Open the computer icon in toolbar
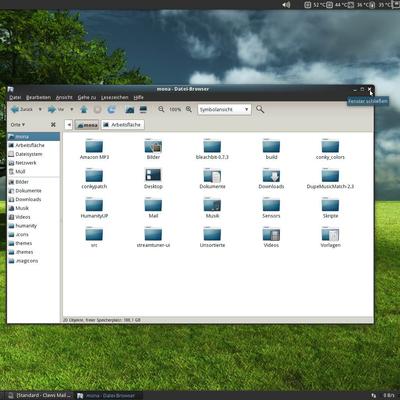 tap(143, 109)
